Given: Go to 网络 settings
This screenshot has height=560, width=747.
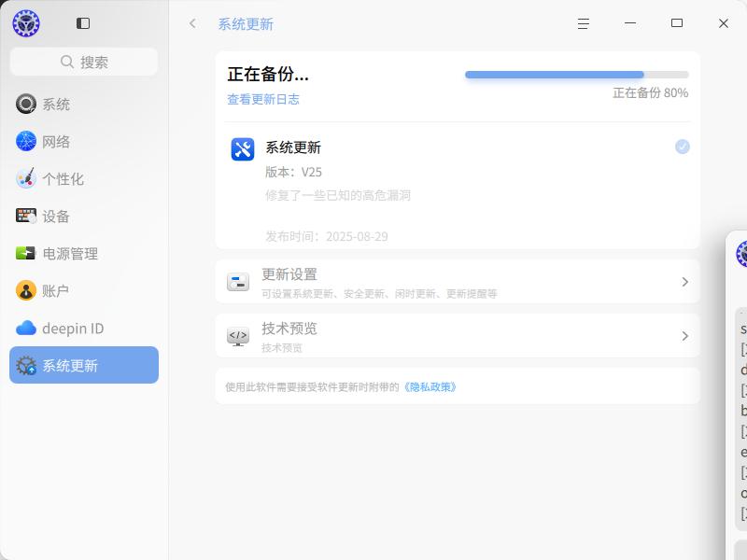Looking at the screenshot, I should [x=84, y=142].
